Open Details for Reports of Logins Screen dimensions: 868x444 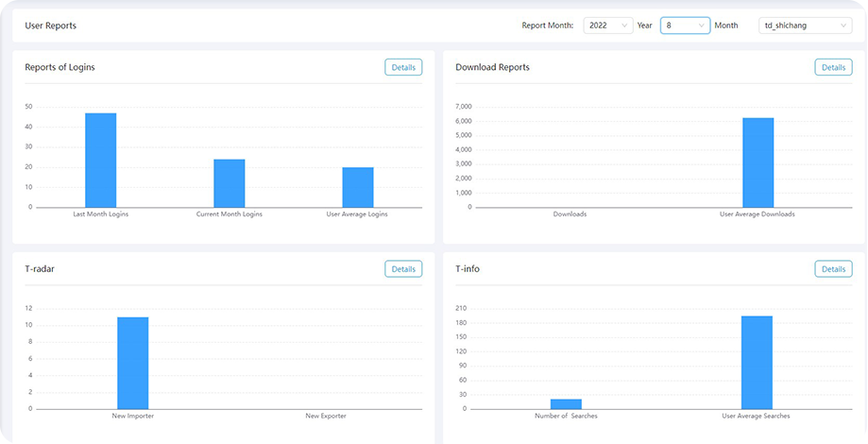(403, 67)
